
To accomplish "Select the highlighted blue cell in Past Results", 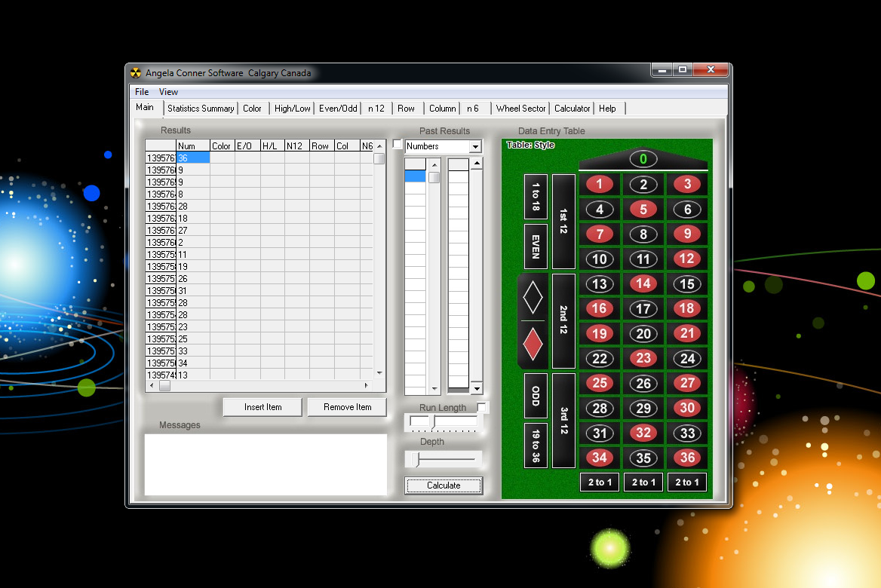I will coord(415,176).
